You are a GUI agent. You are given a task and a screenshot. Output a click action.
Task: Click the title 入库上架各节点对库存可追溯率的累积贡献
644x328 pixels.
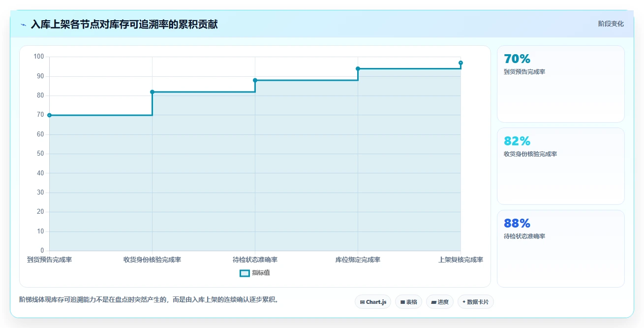(x=124, y=25)
